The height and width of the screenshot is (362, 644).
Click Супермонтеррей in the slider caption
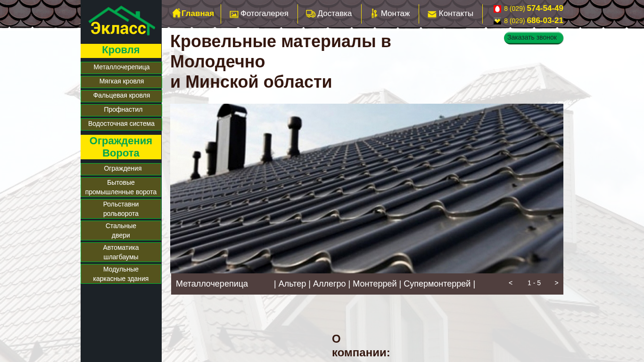(x=437, y=284)
